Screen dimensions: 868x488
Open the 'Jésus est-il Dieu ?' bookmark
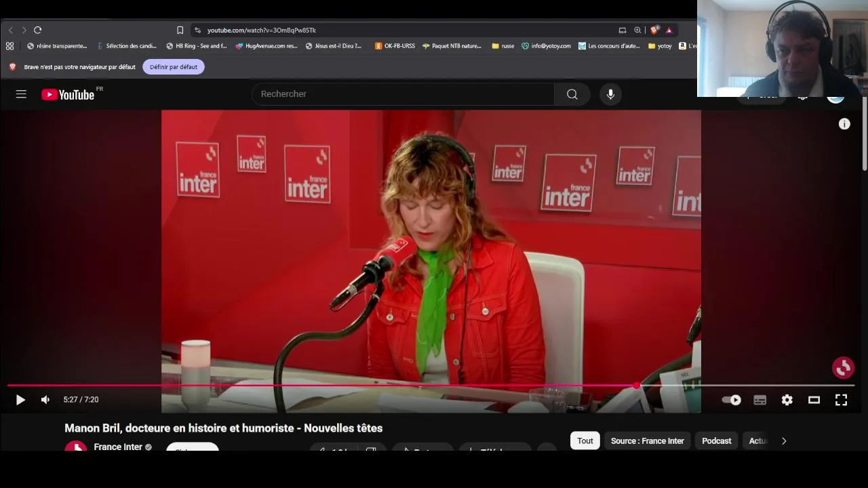tap(334, 46)
